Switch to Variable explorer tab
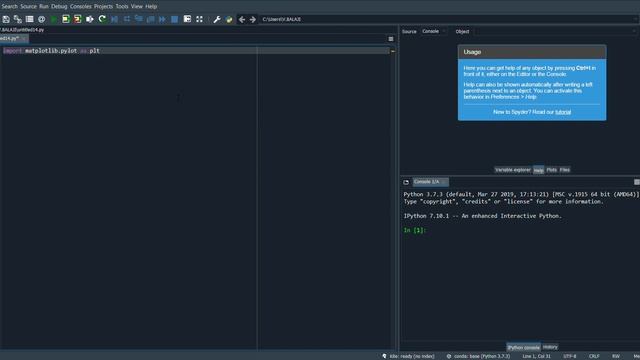The height and width of the screenshot is (360, 640). [x=513, y=170]
